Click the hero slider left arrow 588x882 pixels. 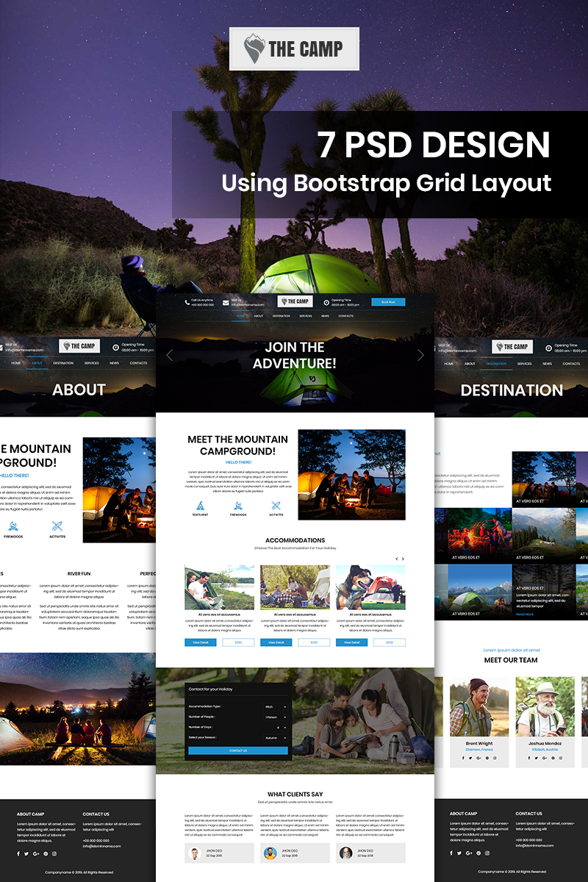click(169, 355)
